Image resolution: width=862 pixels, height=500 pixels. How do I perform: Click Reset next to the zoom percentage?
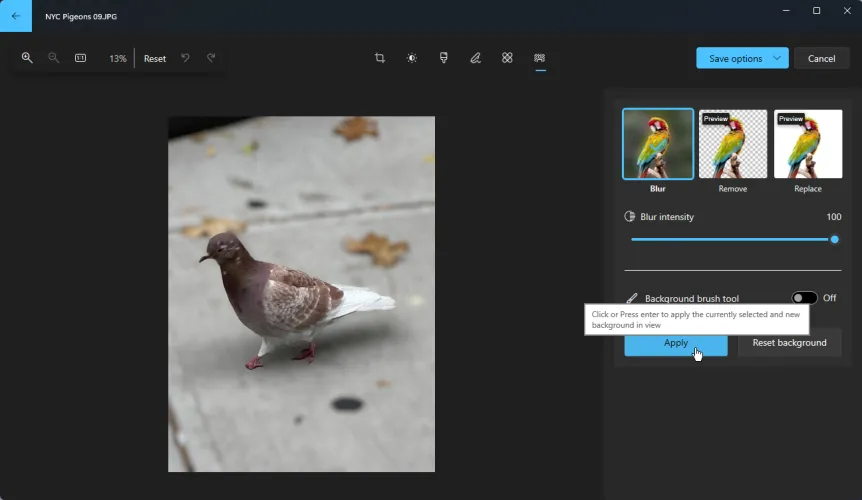click(155, 58)
